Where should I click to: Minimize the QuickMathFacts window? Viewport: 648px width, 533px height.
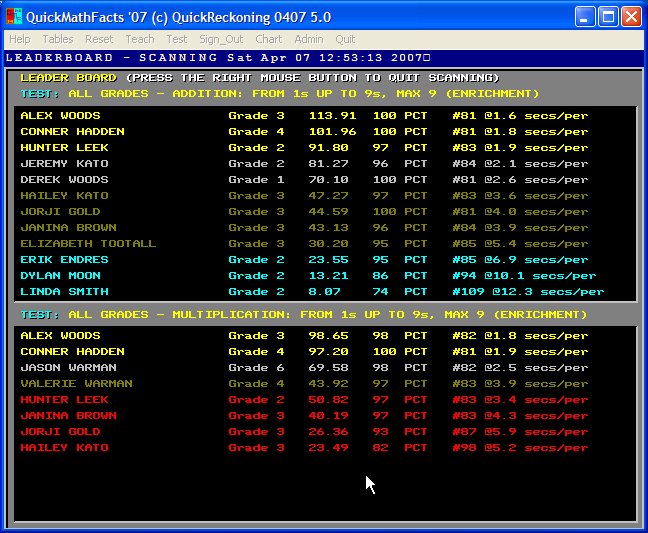coord(586,17)
